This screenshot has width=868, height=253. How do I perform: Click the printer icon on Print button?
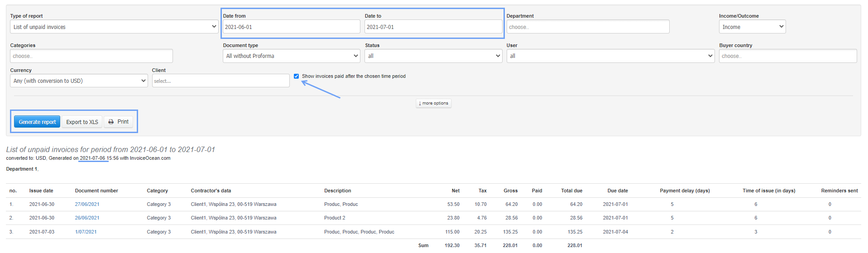point(111,122)
